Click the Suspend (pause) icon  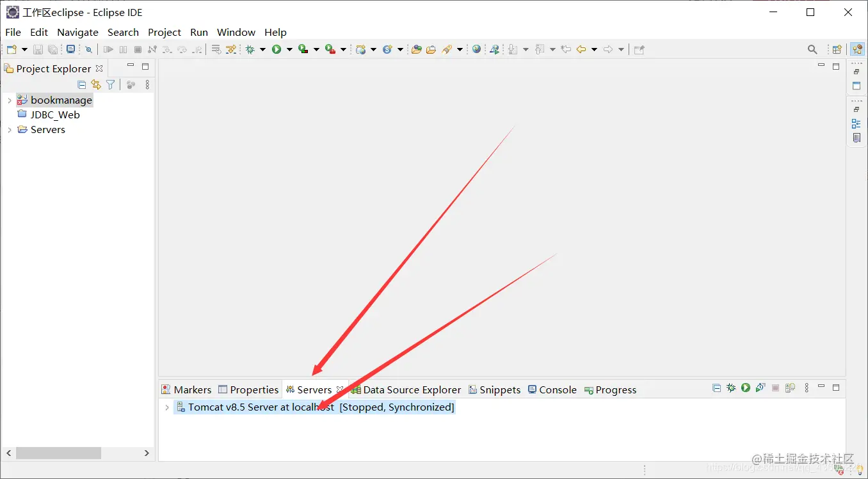(124, 49)
